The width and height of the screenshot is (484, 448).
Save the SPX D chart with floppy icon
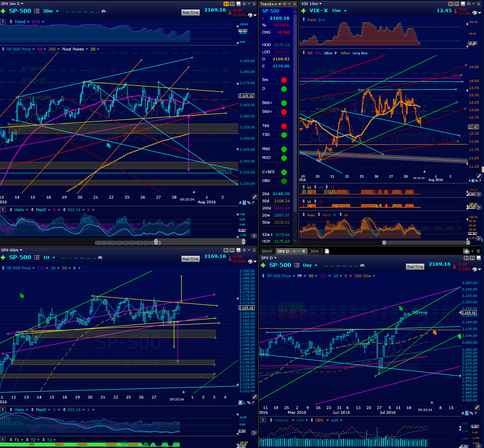(x=479, y=258)
